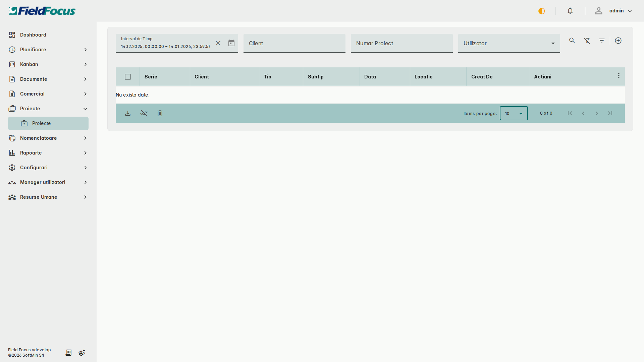The width and height of the screenshot is (644, 362).
Task: Open the Items per page dropdown
Action: click(x=514, y=113)
